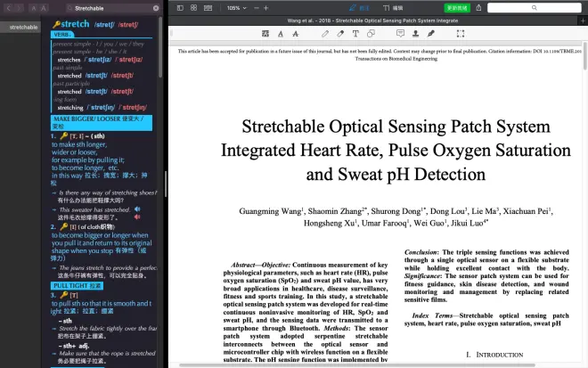Viewport: 588px width, 368px height.
Task: Go back in dictionary history
Action: [x=9, y=8]
